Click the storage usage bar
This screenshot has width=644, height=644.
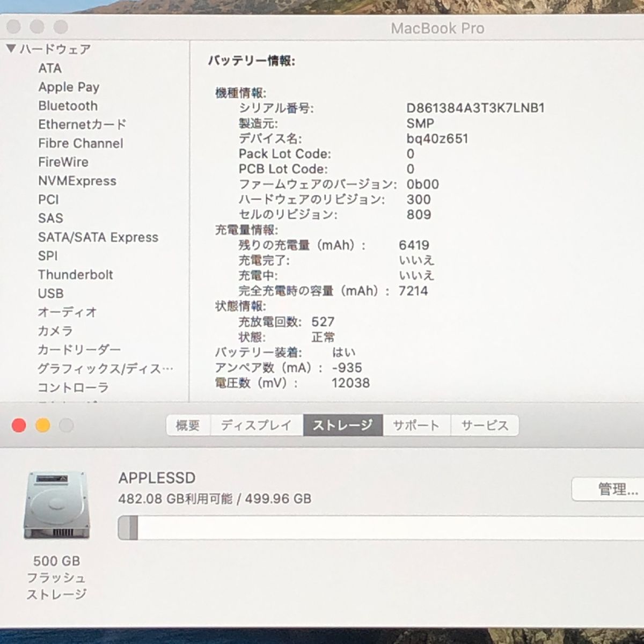point(380,528)
